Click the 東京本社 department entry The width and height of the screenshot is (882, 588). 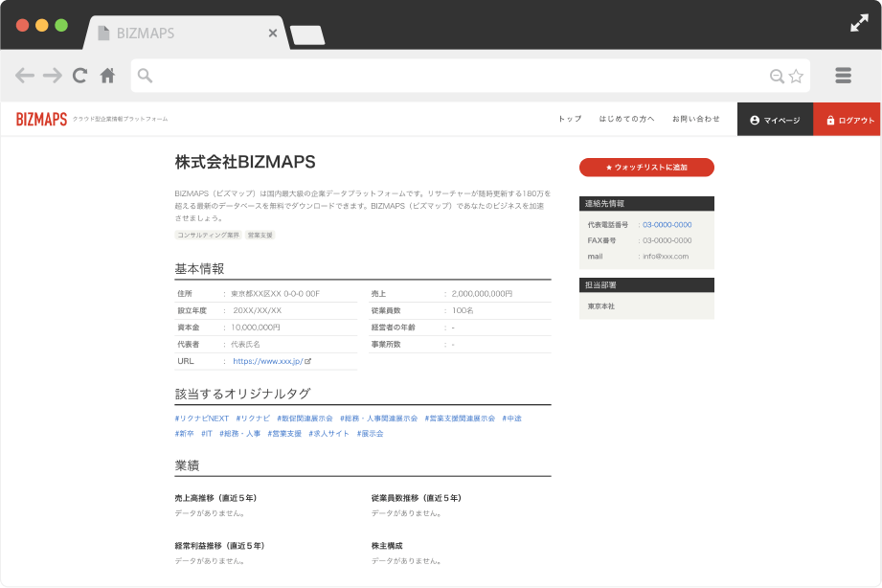click(x=601, y=306)
